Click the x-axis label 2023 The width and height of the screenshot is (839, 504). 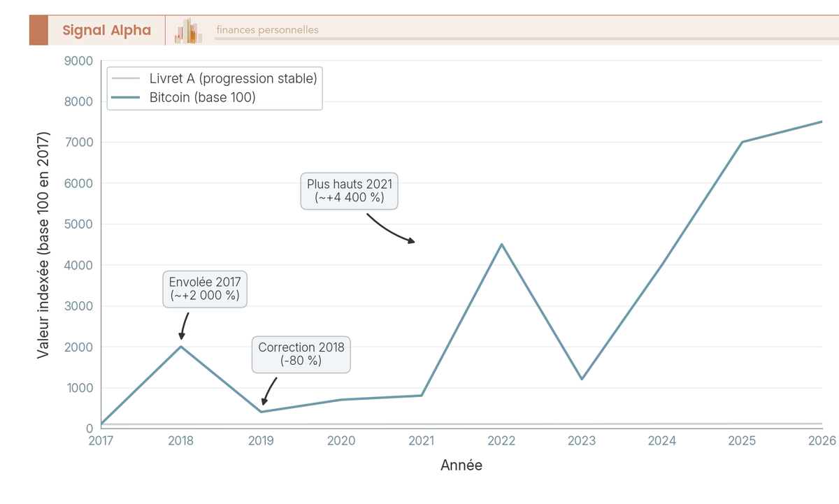coord(582,441)
